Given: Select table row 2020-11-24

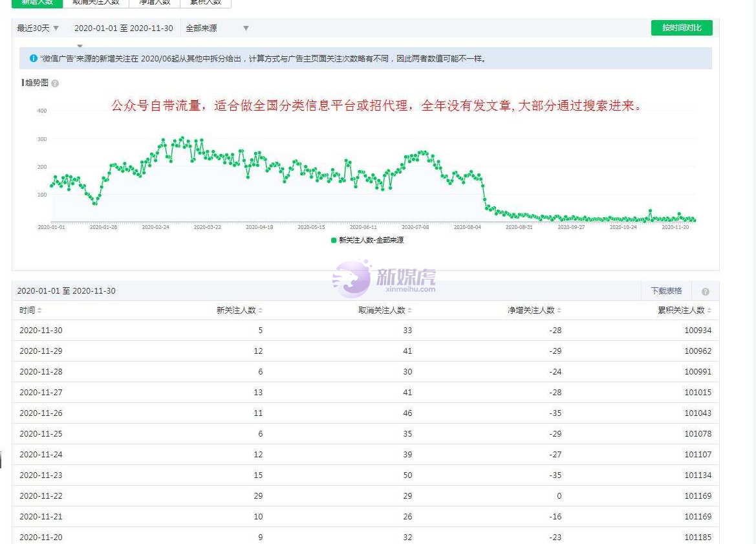Looking at the screenshot, I should click(365, 455).
